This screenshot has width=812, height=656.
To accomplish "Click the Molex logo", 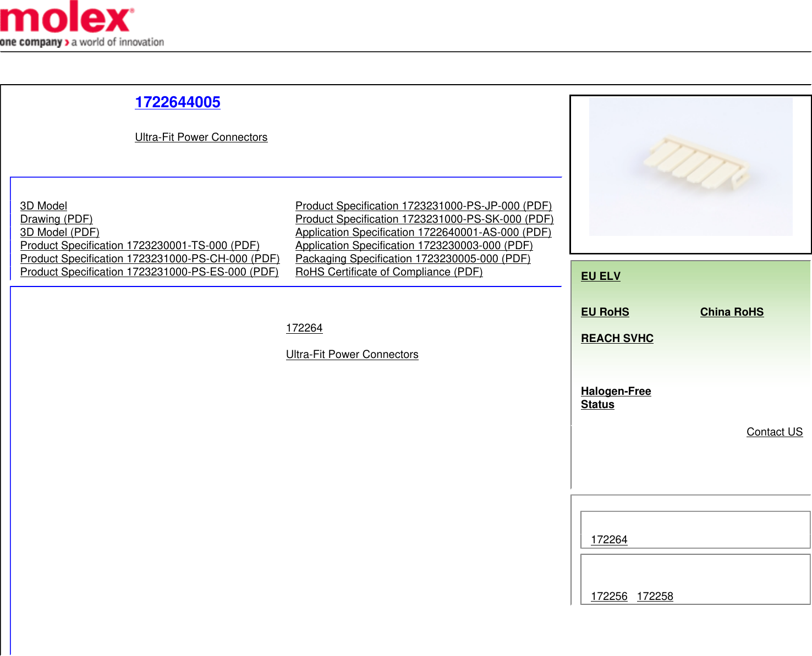I will pyautogui.click(x=81, y=25).
